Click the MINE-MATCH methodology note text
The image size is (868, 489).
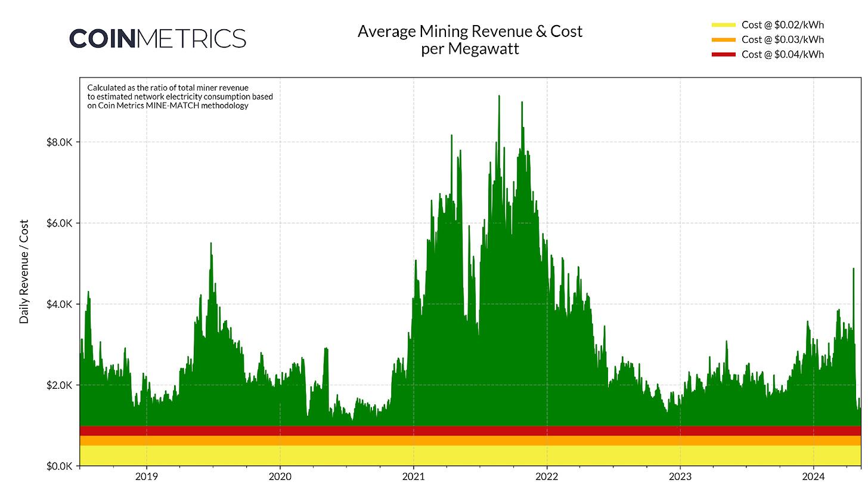[180, 97]
